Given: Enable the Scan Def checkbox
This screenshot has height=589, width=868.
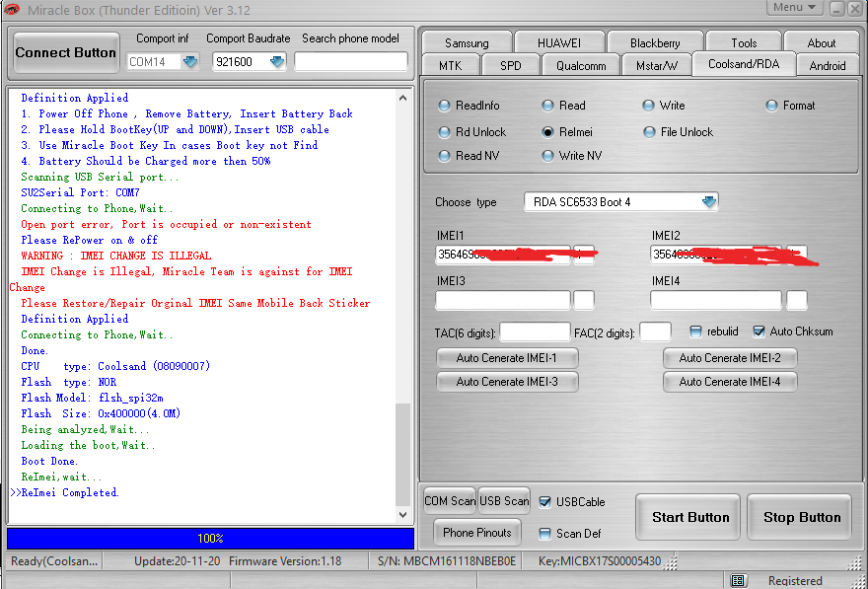Looking at the screenshot, I should coord(544,533).
